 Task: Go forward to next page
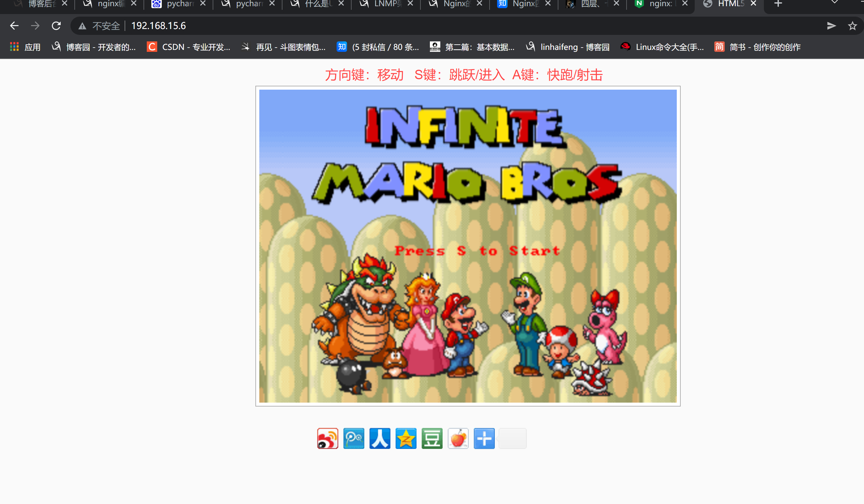click(x=35, y=26)
